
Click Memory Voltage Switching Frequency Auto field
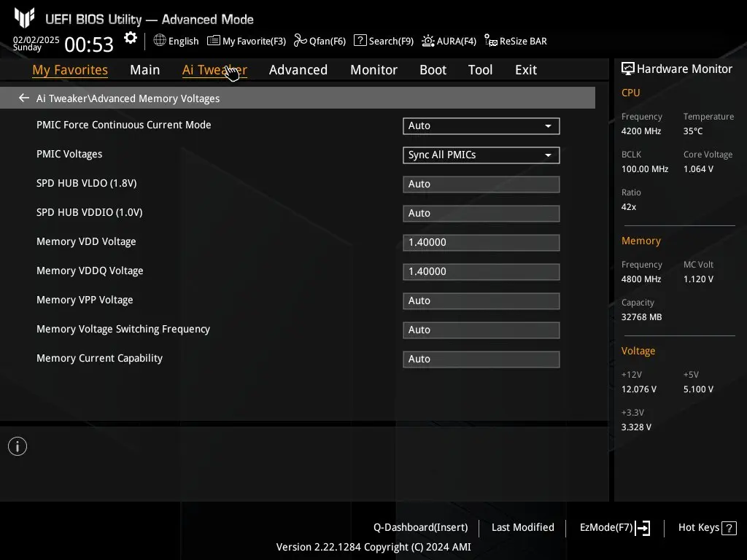coord(481,330)
